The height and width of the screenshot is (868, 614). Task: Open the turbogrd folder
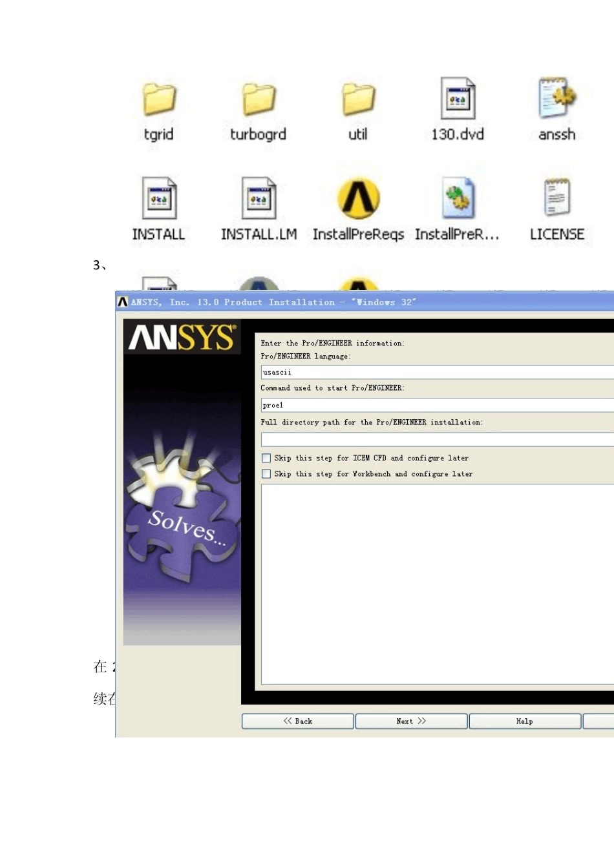[259, 99]
